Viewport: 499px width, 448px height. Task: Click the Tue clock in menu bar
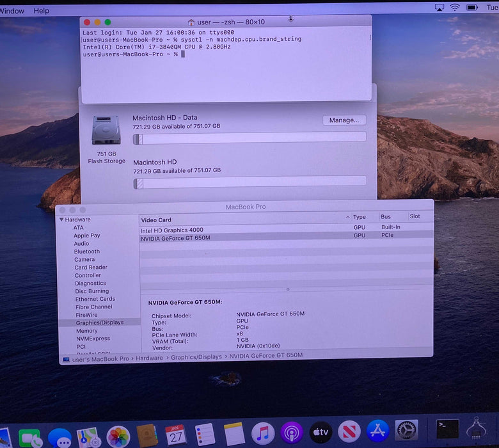[x=493, y=7]
